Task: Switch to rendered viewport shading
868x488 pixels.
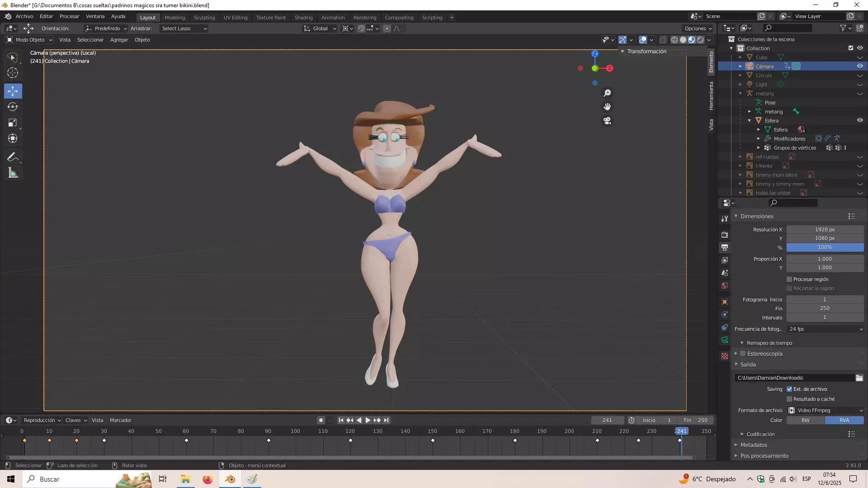Action: [700, 40]
